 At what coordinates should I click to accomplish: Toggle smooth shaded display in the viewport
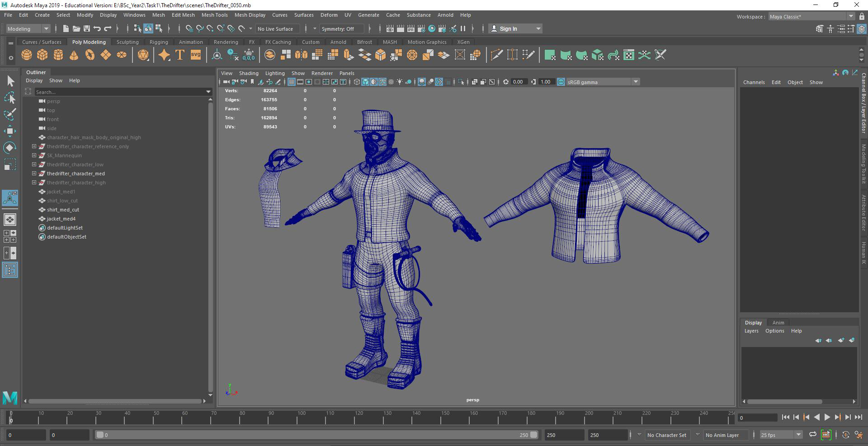tap(365, 82)
